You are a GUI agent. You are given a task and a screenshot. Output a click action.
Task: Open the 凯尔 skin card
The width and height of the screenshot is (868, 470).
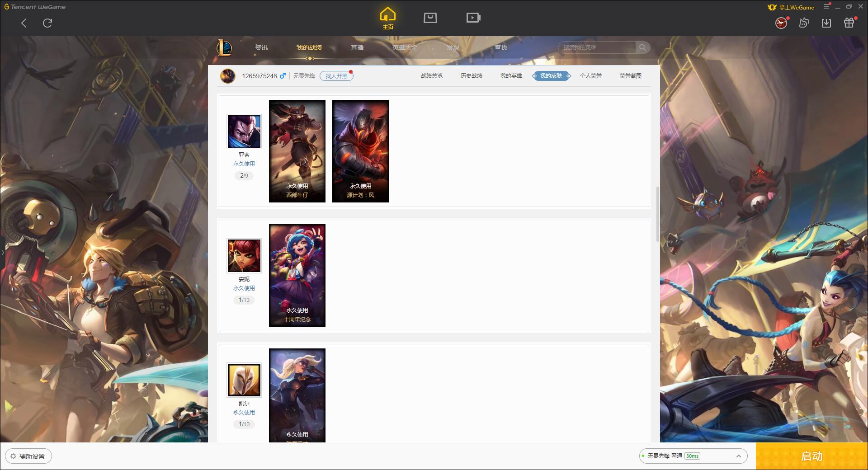(x=297, y=395)
